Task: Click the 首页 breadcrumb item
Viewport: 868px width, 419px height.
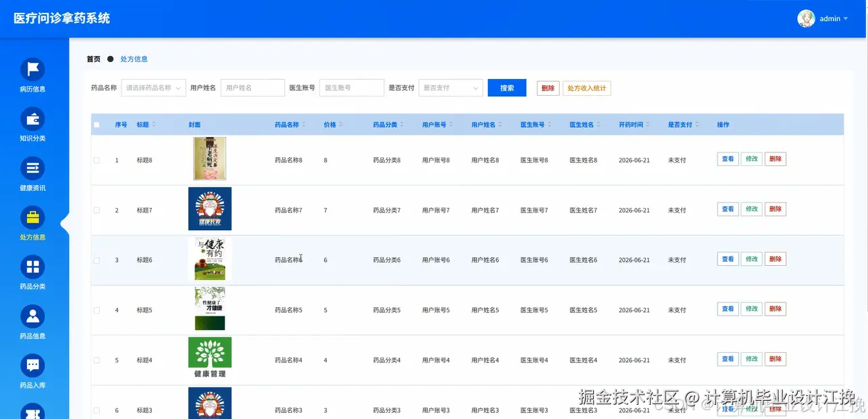Action: (93, 59)
